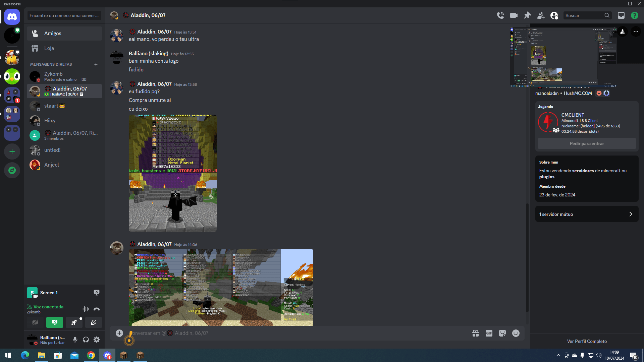Open Discord home direct messages
This screenshot has height=362, width=644.
point(12,17)
